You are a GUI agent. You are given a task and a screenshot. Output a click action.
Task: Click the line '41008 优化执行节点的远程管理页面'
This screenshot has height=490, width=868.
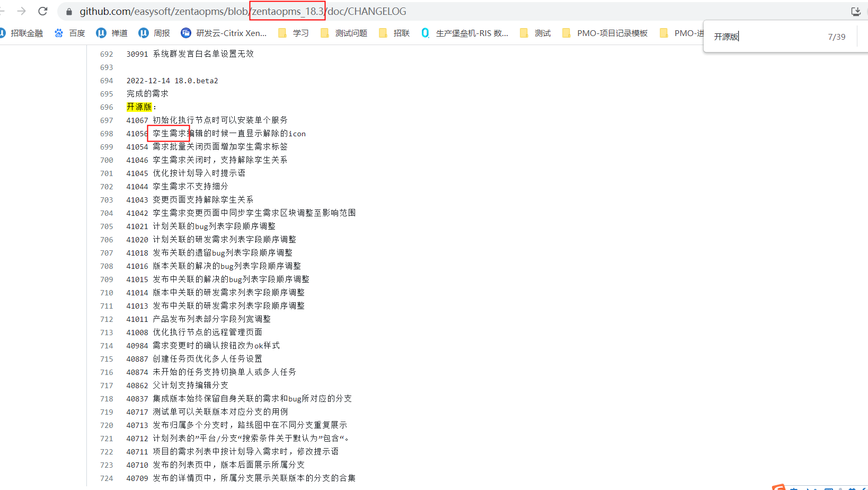(x=194, y=332)
